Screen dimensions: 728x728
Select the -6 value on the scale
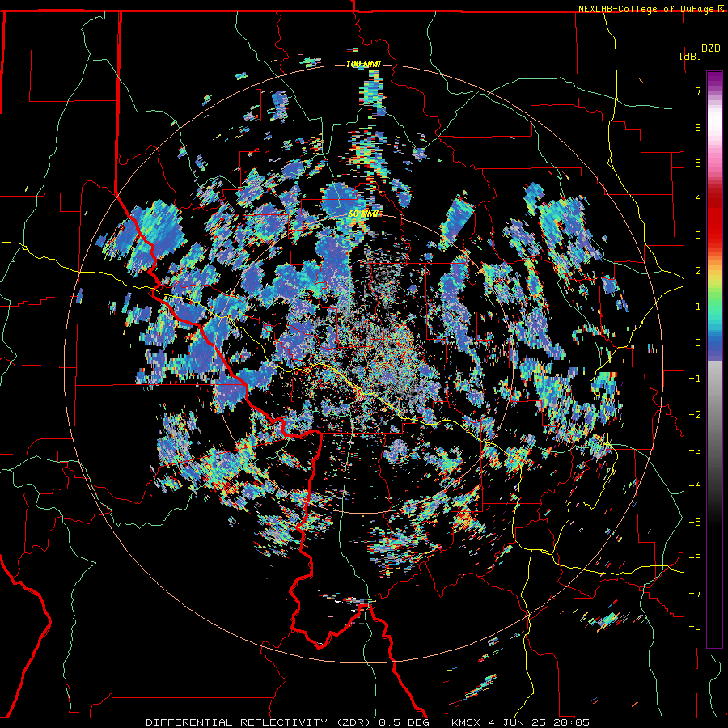click(x=695, y=558)
